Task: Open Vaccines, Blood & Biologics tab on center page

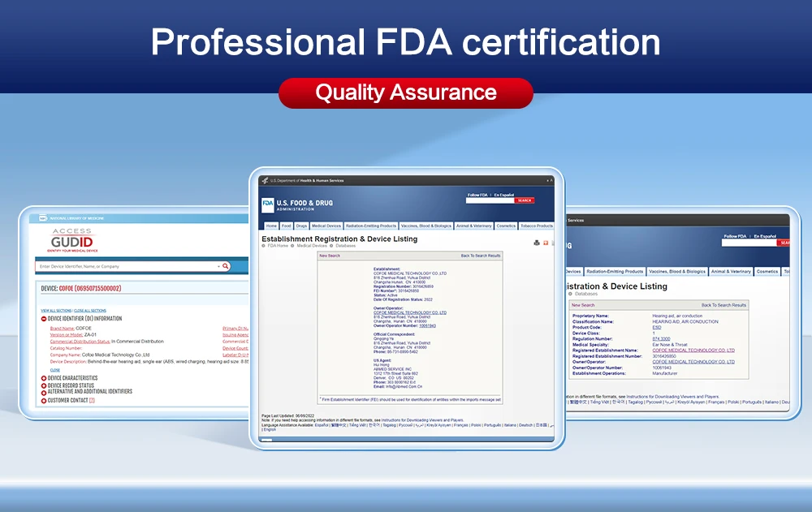Action: [x=426, y=226]
